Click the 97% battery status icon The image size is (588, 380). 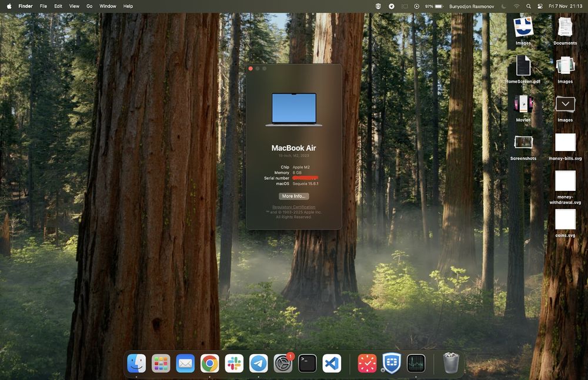coord(435,6)
